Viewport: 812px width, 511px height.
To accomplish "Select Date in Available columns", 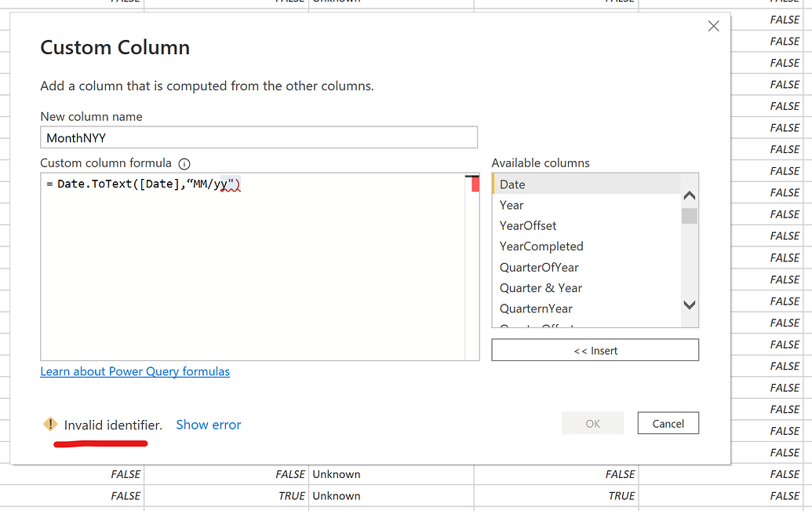I will tap(586, 184).
